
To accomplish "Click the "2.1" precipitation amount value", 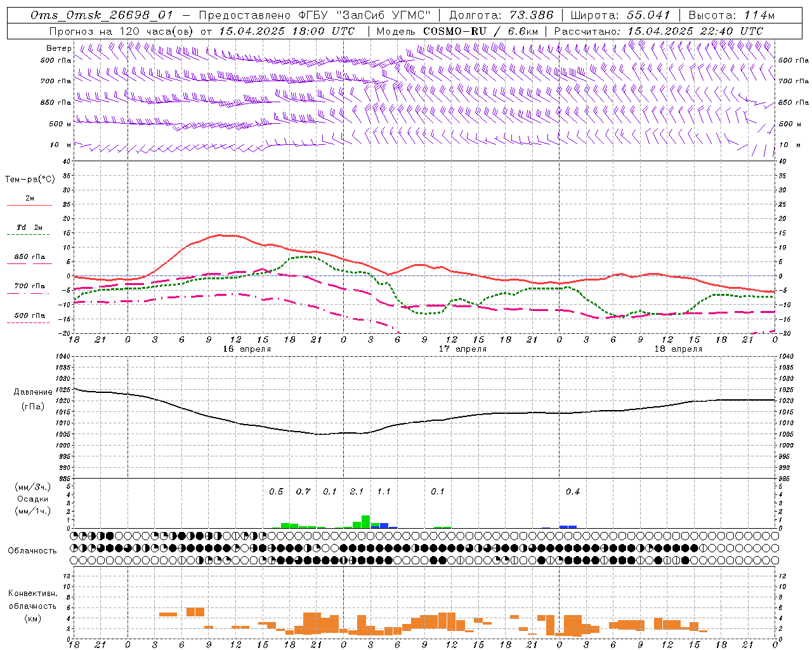I will (357, 492).
